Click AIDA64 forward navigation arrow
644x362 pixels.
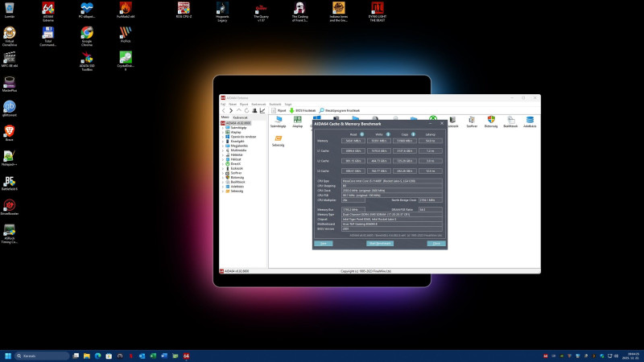pyautogui.click(x=231, y=111)
